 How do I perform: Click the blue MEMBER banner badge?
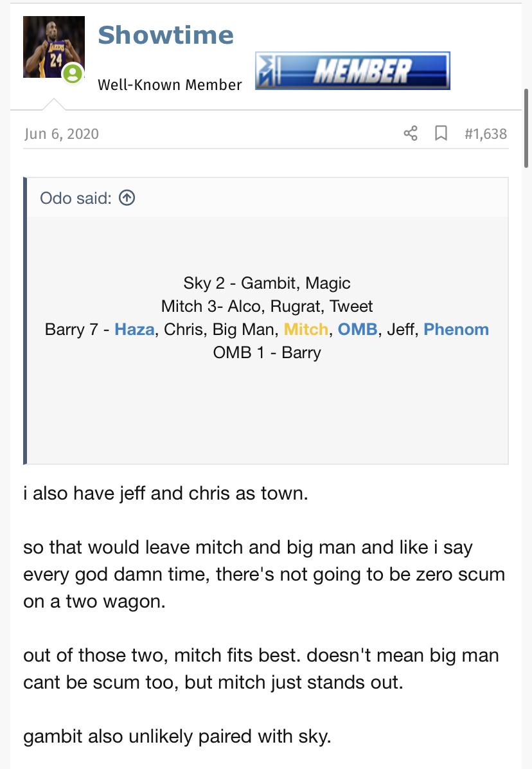click(x=353, y=71)
